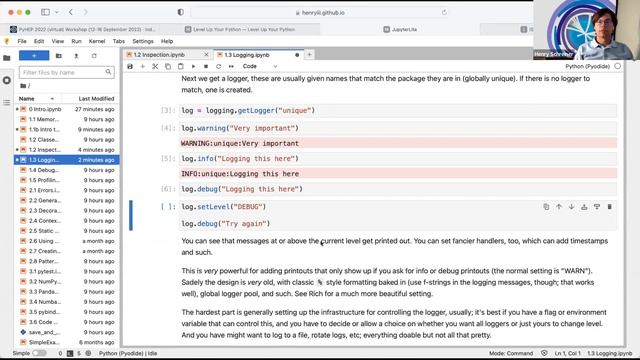This screenshot has width=640, height=360.
Task: Click the Python (Pyodide) kernel name
Action: [x=587, y=66]
